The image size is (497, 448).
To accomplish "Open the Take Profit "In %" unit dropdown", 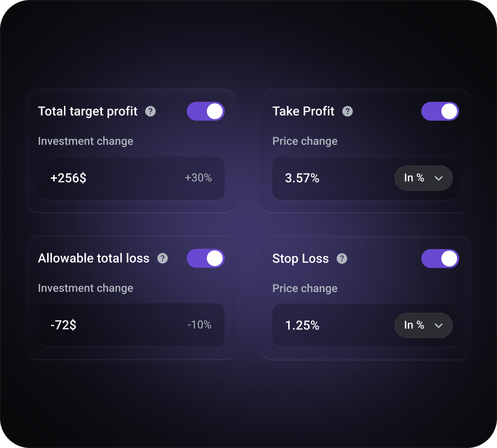I will pos(423,178).
